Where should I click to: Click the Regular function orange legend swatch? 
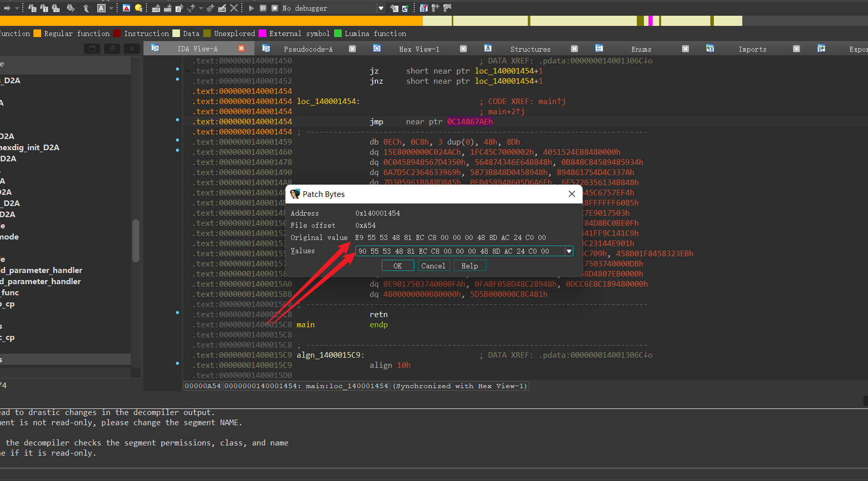(37, 33)
